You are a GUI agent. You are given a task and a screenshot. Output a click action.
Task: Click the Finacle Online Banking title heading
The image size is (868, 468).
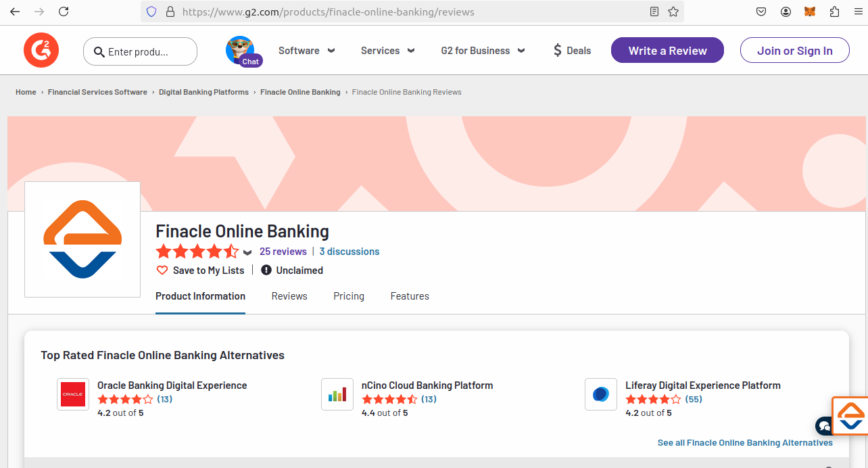tap(242, 231)
